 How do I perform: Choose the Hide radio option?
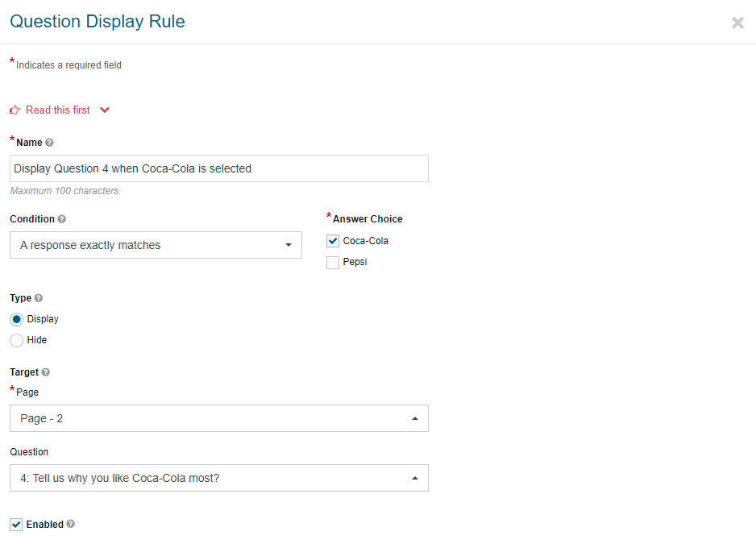[16, 341]
